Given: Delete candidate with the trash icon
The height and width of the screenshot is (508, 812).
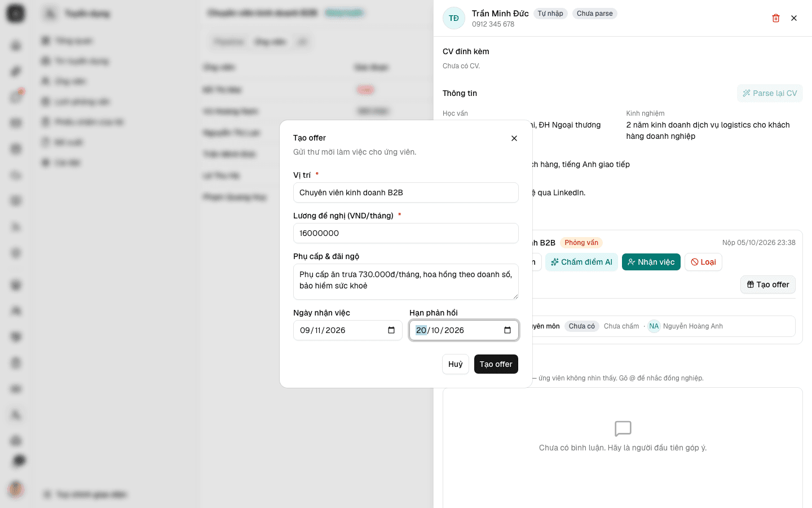Looking at the screenshot, I should [x=776, y=18].
